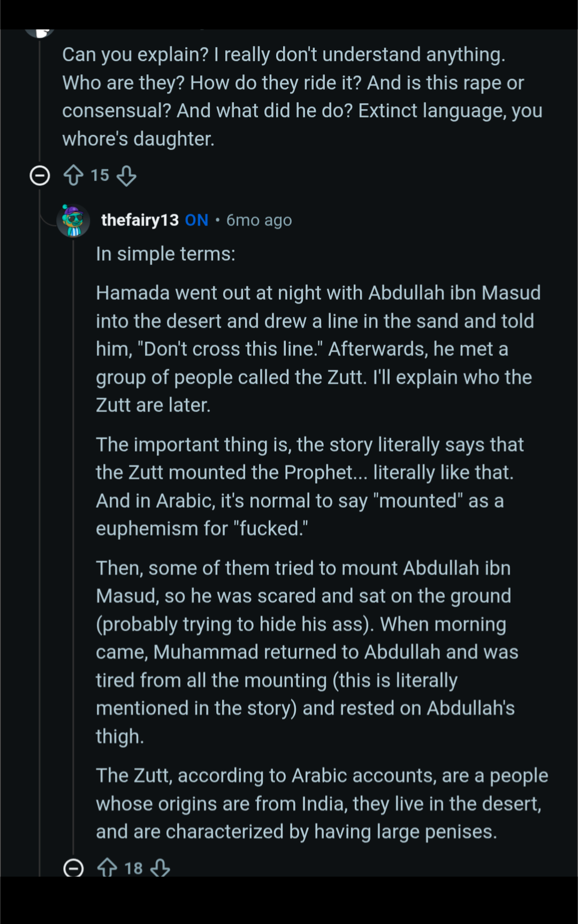Tap the paragraph beginning "Then, some of them"
The width and height of the screenshot is (578, 924).
tap(307, 652)
